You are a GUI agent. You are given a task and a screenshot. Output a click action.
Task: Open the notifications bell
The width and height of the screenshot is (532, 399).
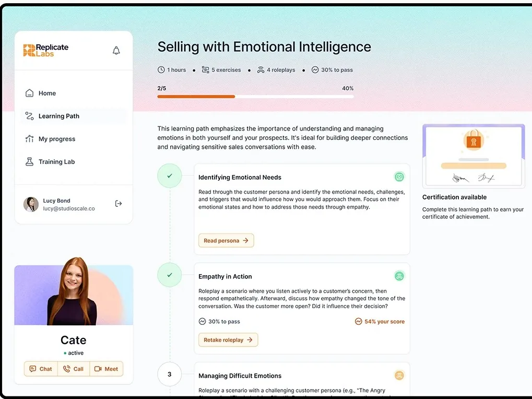tap(116, 51)
